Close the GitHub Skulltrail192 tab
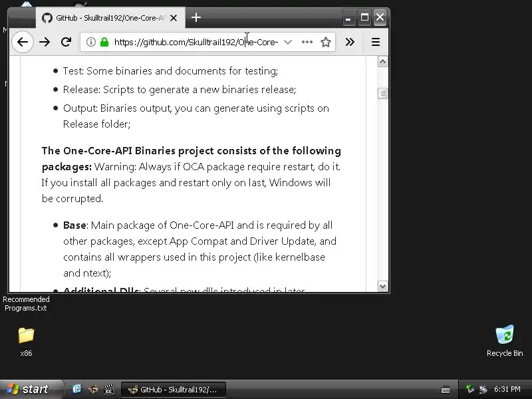Screen dimensions: 532x399 [x=174, y=18]
